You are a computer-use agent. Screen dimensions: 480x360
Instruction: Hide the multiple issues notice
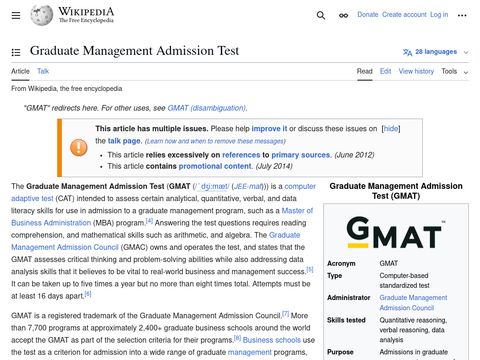pos(391,129)
